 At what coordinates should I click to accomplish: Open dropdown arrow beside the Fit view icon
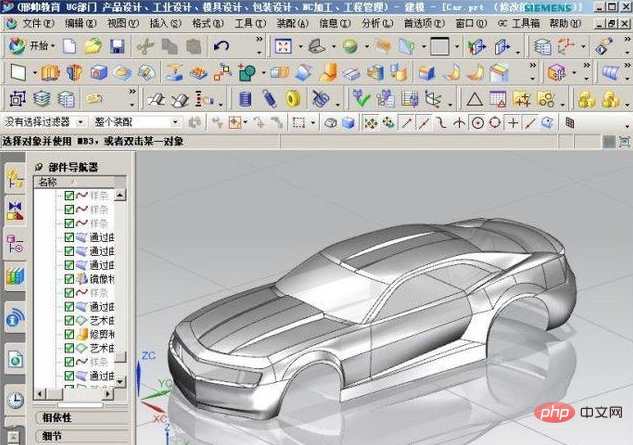coord(300,46)
